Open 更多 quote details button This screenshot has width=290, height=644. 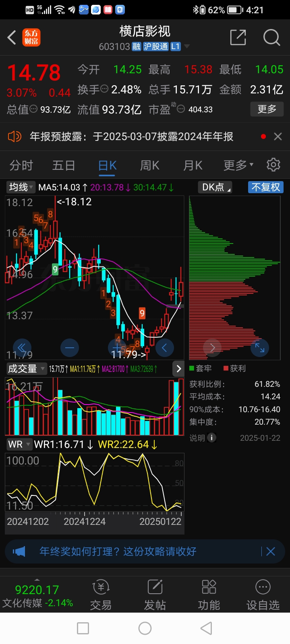(267, 109)
